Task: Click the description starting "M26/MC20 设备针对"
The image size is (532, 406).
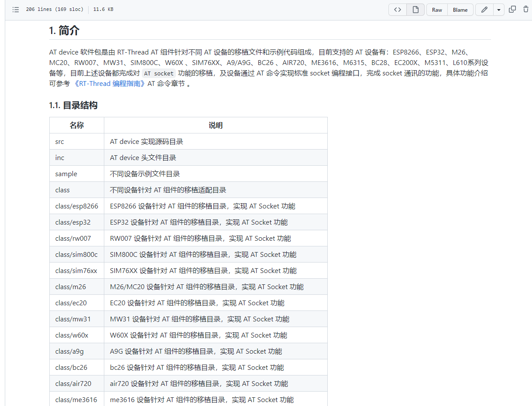Action: point(207,287)
